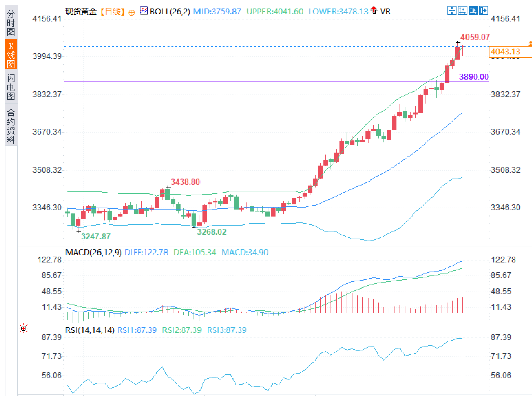This screenshot has width=532, height=396.
Task: Click the red sun icon beside RSI panel
Action: pyautogui.click(x=23, y=329)
